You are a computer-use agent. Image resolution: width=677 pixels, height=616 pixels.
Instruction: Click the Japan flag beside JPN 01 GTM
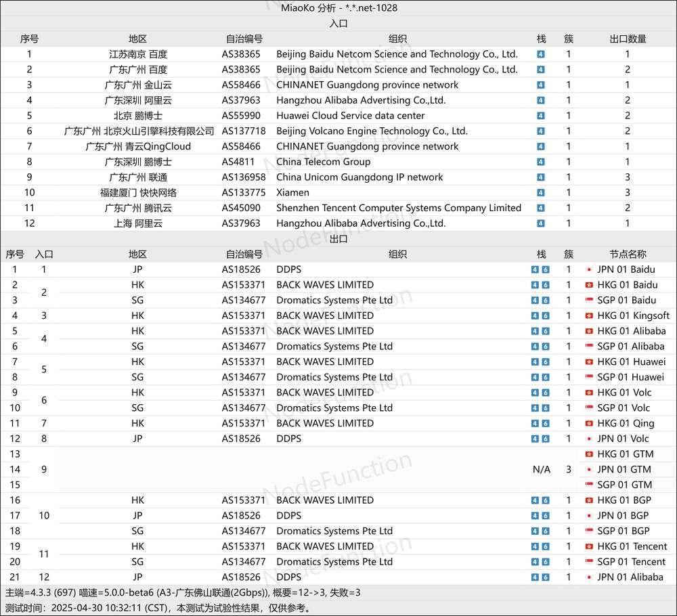589,469
